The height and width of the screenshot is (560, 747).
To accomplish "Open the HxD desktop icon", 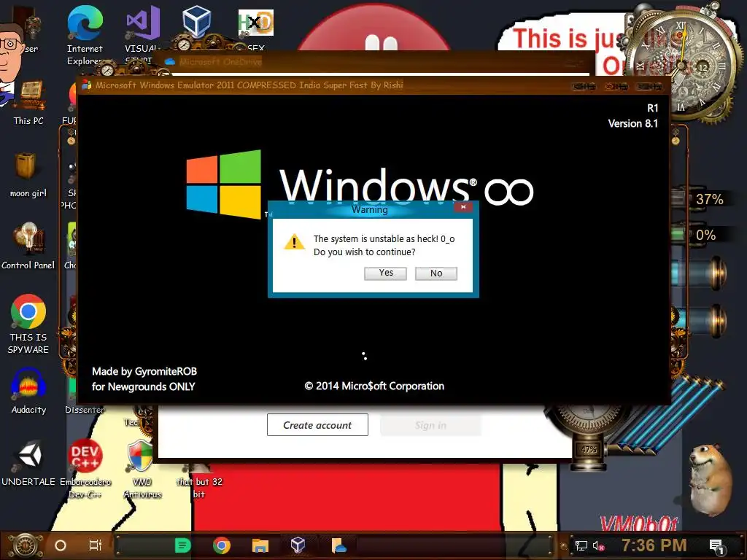I will tap(256, 28).
